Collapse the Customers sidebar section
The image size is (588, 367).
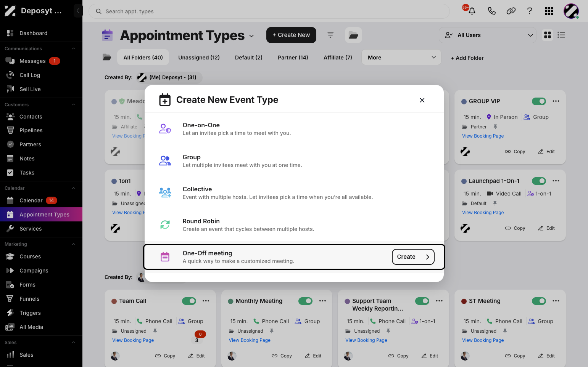pos(74,105)
